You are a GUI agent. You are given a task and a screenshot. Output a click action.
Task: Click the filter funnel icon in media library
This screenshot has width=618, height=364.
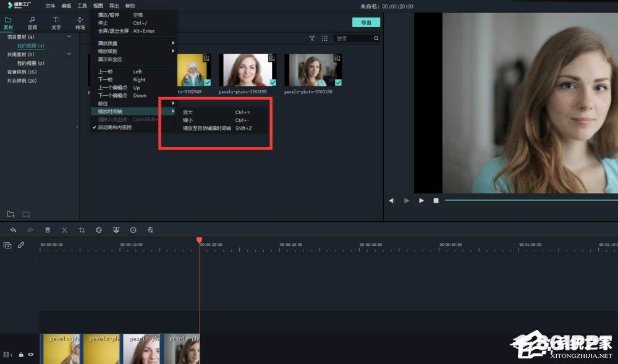point(311,38)
